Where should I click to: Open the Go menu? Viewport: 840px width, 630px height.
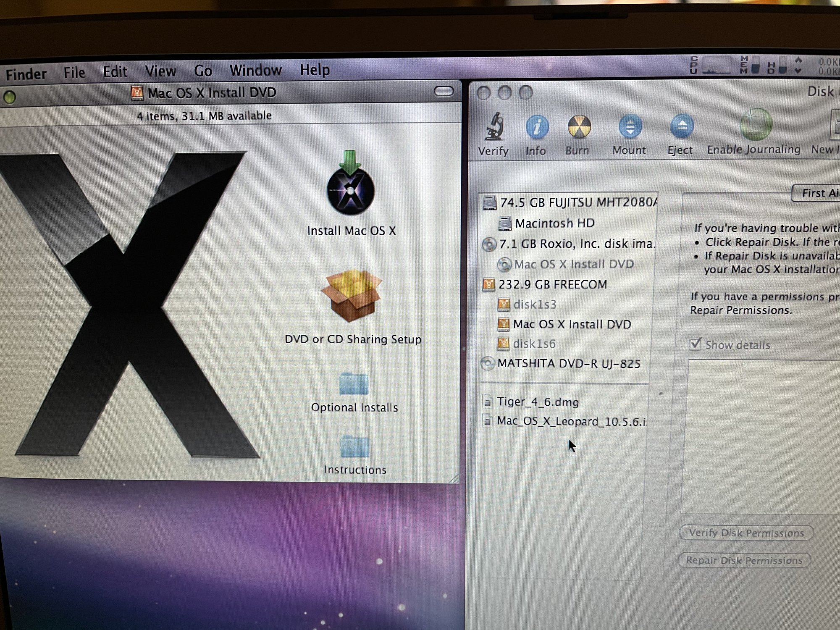(x=203, y=71)
